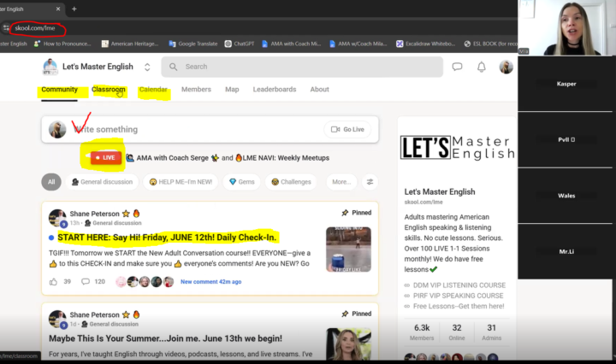Open the Classroom tab
This screenshot has width=616, height=364.
pos(109,90)
